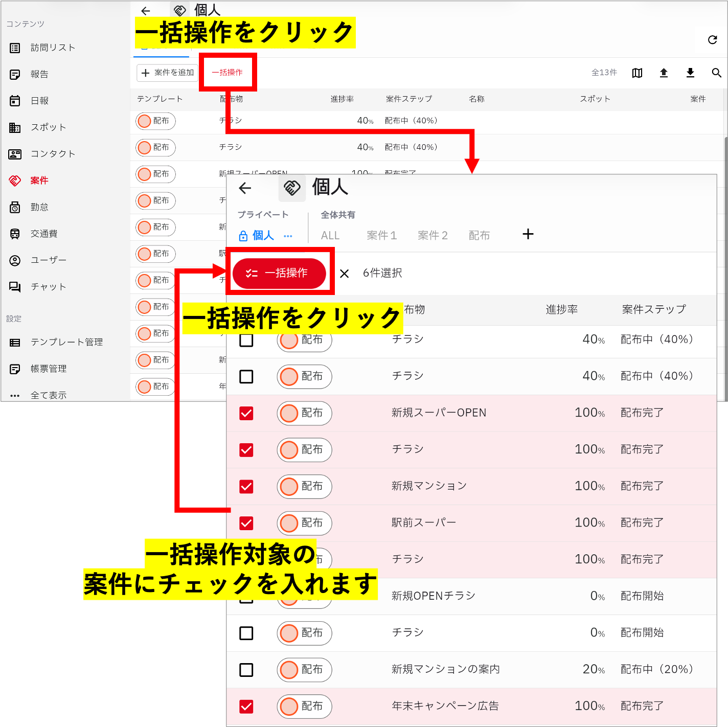Open 勤怠 in the sidebar
728x727 pixels.
(30, 207)
